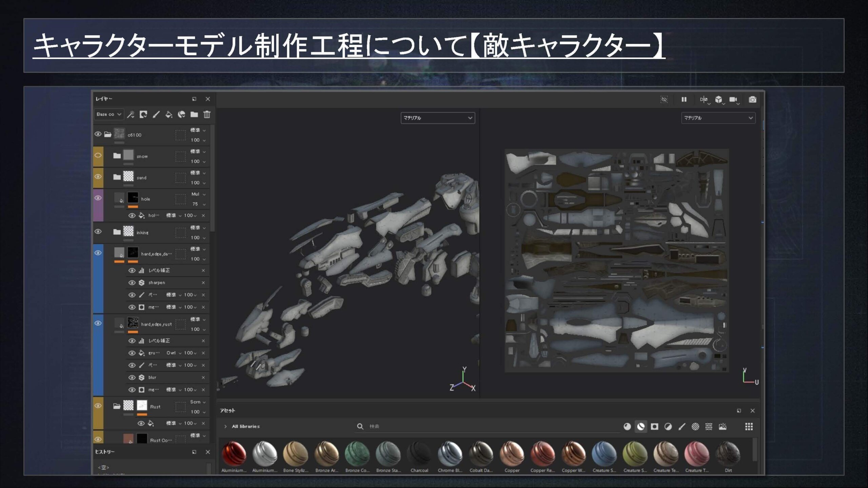Open left viewport マテリアル dropdown
868x488 pixels.
click(x=438, y=118)
